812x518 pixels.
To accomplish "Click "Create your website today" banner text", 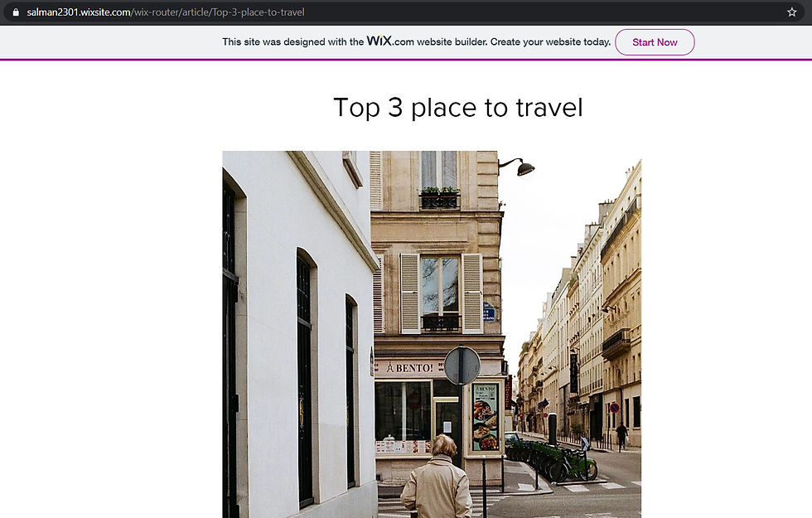I will click(550, 42).
